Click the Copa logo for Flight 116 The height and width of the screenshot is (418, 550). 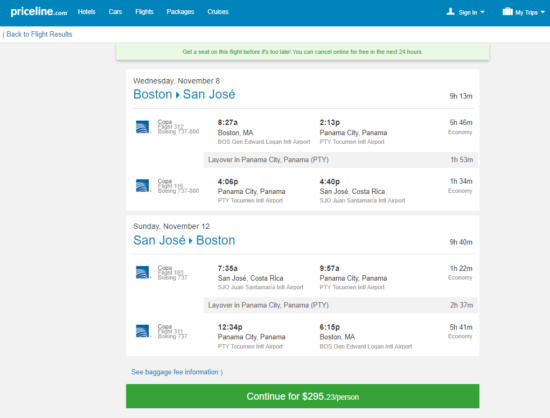[142, 186]
